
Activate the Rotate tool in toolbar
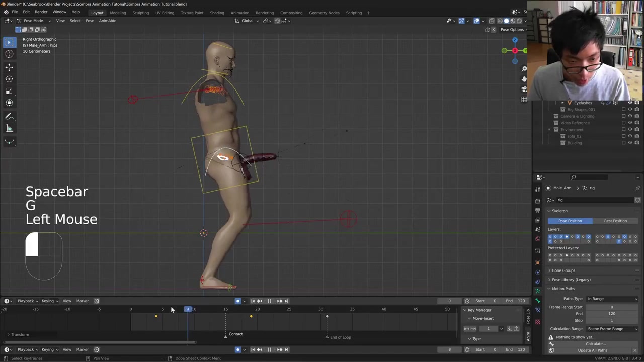click(x=9, y=79)
